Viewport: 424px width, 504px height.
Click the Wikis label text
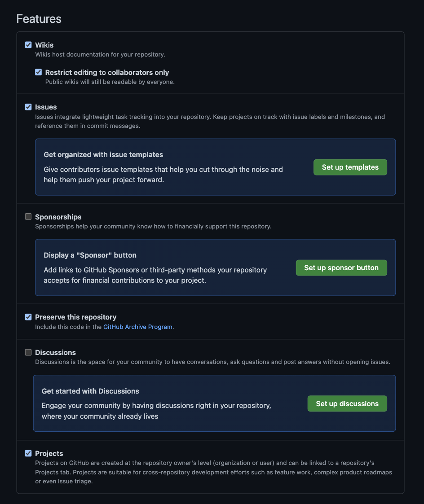[44, 45]
